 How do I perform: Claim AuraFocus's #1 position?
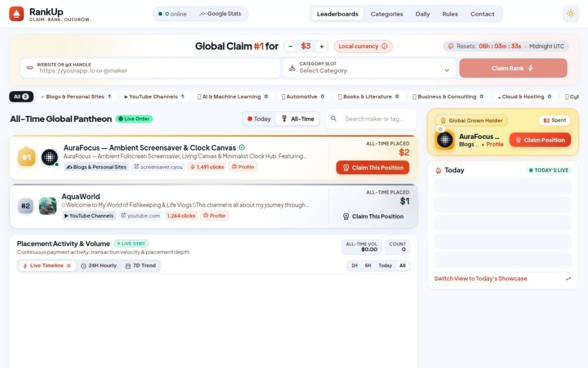coord(372,167)
